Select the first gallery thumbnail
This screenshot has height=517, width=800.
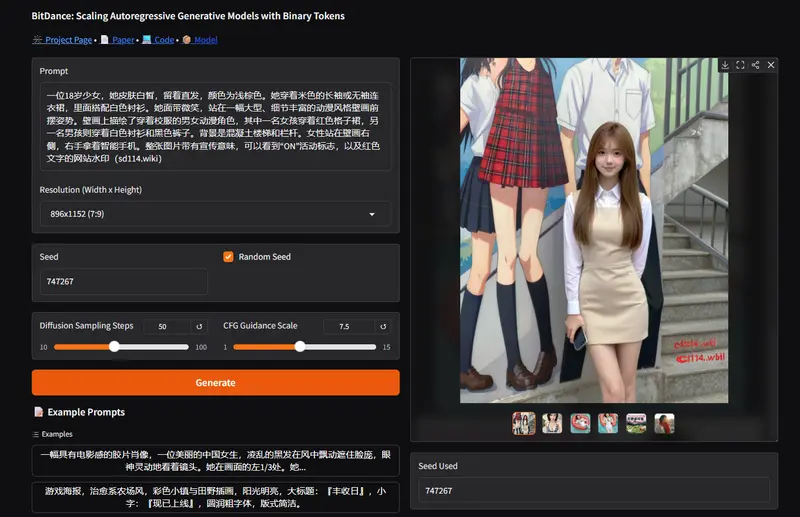coord(524,424)
